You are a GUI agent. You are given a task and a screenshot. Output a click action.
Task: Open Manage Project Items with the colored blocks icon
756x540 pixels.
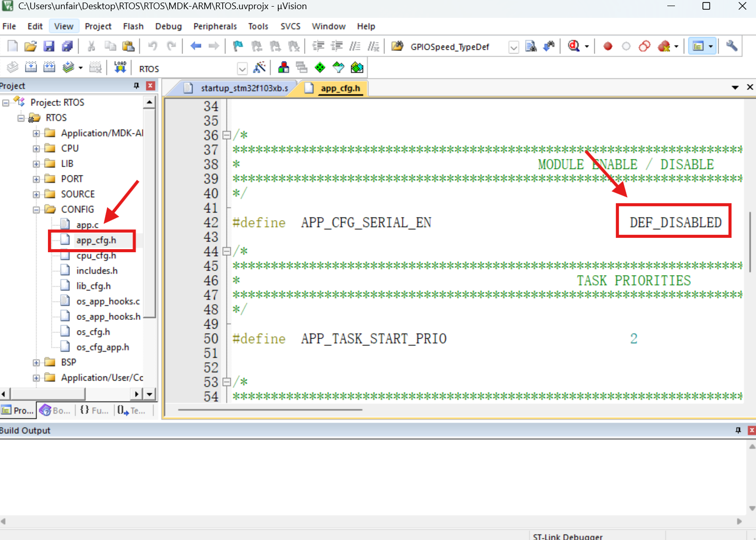tap(283, 67)
